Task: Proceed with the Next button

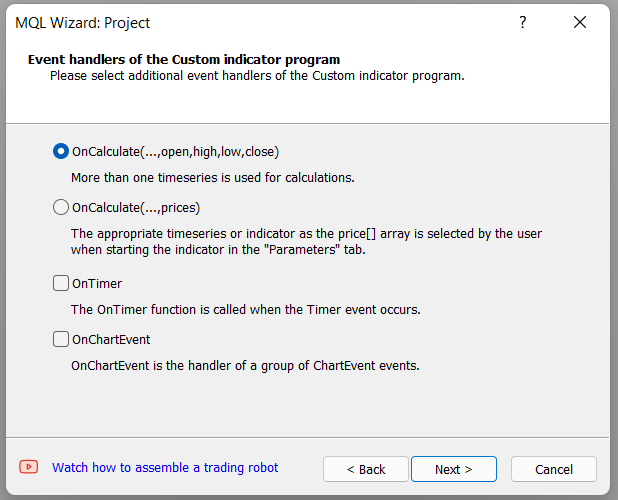Action: [454, 469]
